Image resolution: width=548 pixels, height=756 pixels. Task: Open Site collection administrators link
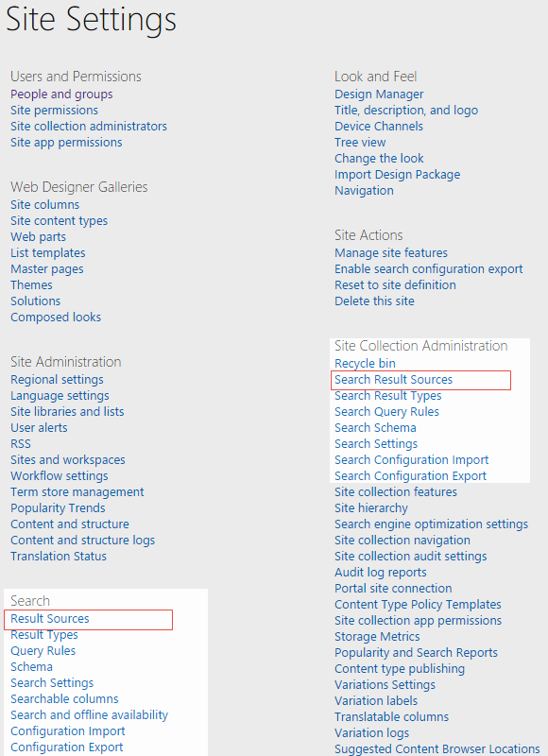[89, 126]
